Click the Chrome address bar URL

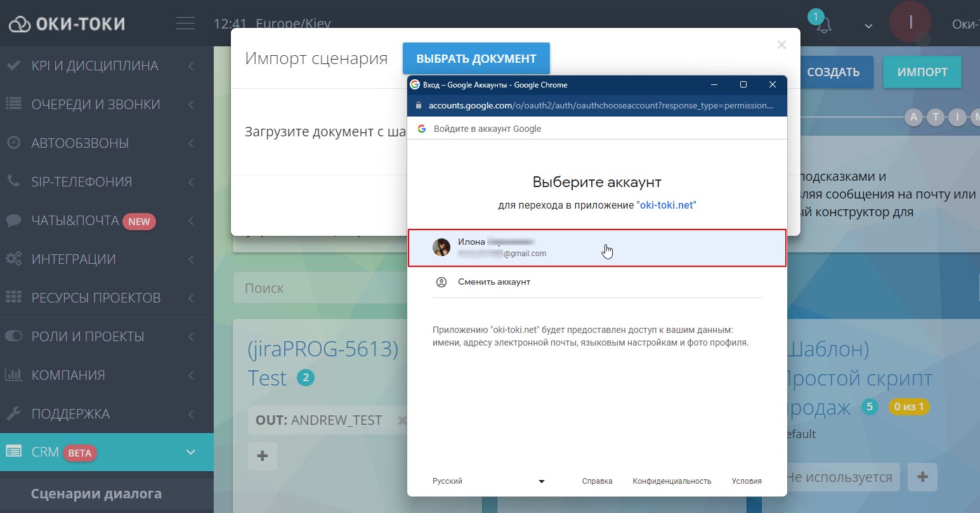click(601, 105)
